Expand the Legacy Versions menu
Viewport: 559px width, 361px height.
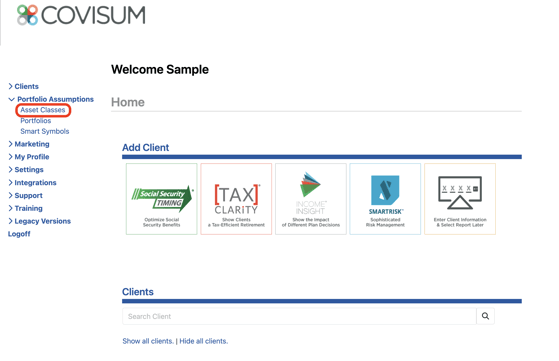tap(40, 221)
